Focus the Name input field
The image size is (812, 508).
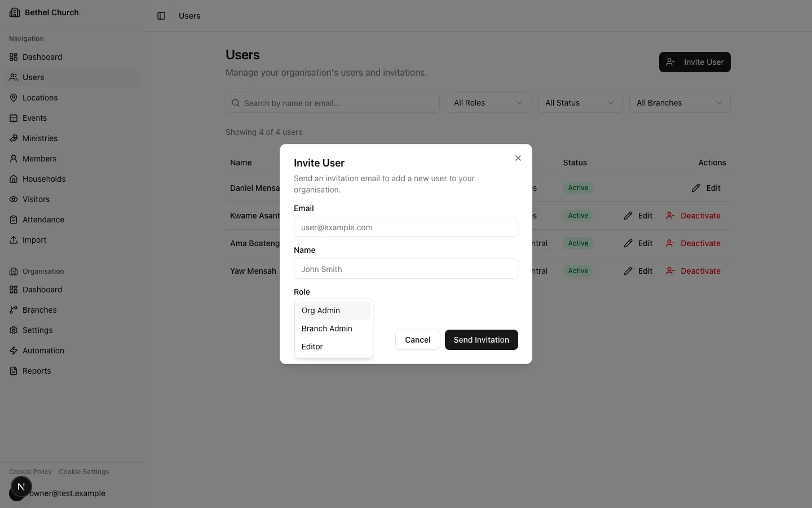point(406,269)
